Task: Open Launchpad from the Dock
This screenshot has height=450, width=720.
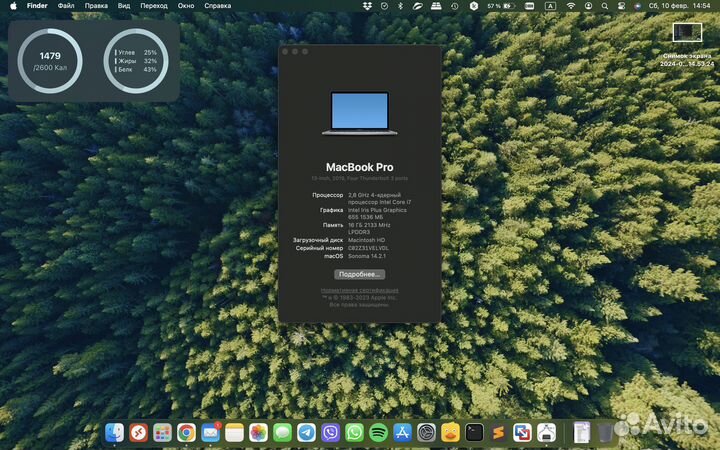Action: (162, 433)
